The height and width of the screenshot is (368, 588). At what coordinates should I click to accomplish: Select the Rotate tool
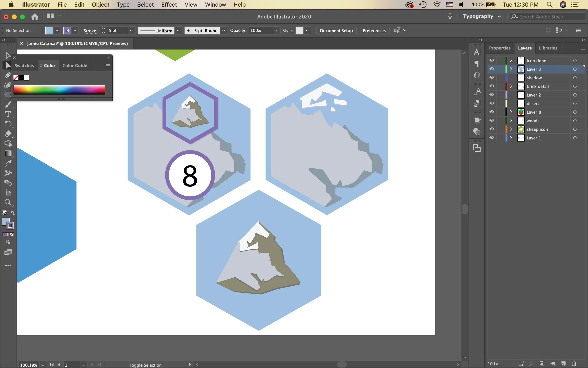[8, 124]
